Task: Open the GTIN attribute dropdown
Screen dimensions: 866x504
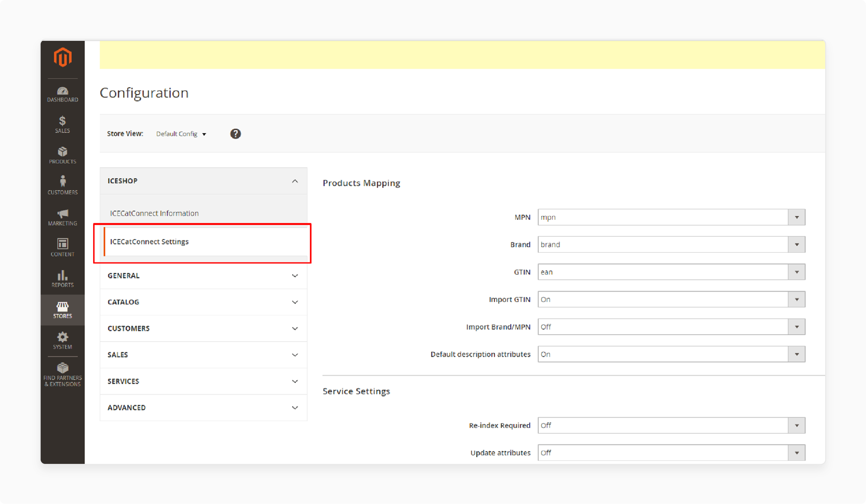Action: tap(671, 272)
